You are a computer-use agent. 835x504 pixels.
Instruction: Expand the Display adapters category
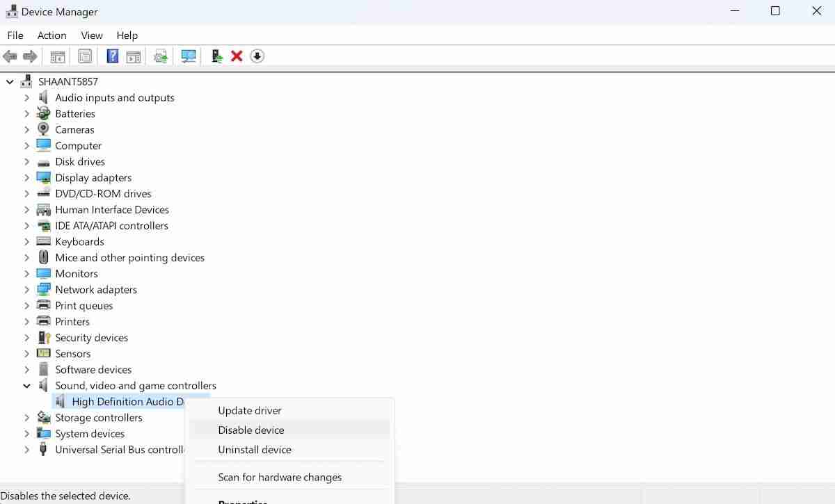point(27,177)
